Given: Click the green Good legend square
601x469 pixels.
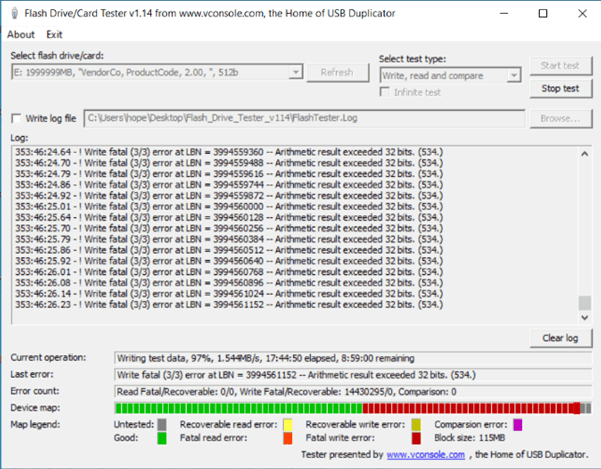Looking at the screenshot, I should click(x=162, y=438).
